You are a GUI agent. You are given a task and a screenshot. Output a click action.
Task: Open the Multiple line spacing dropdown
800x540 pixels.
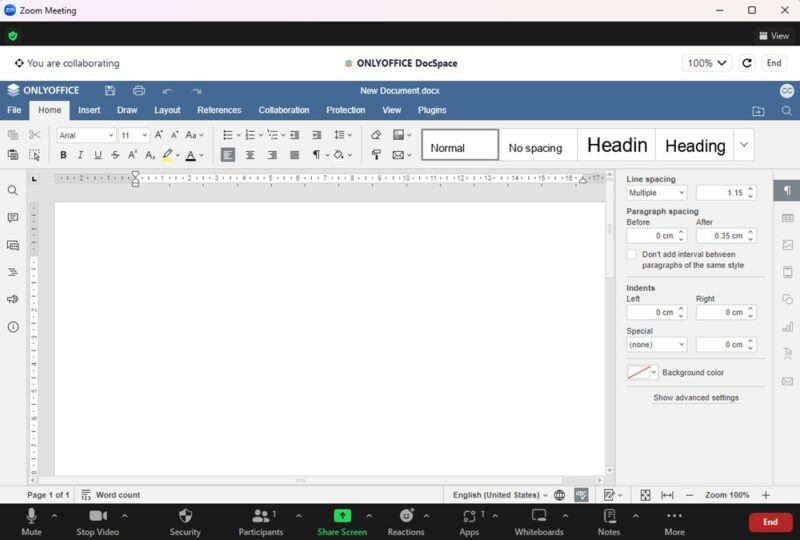[657, 193]
